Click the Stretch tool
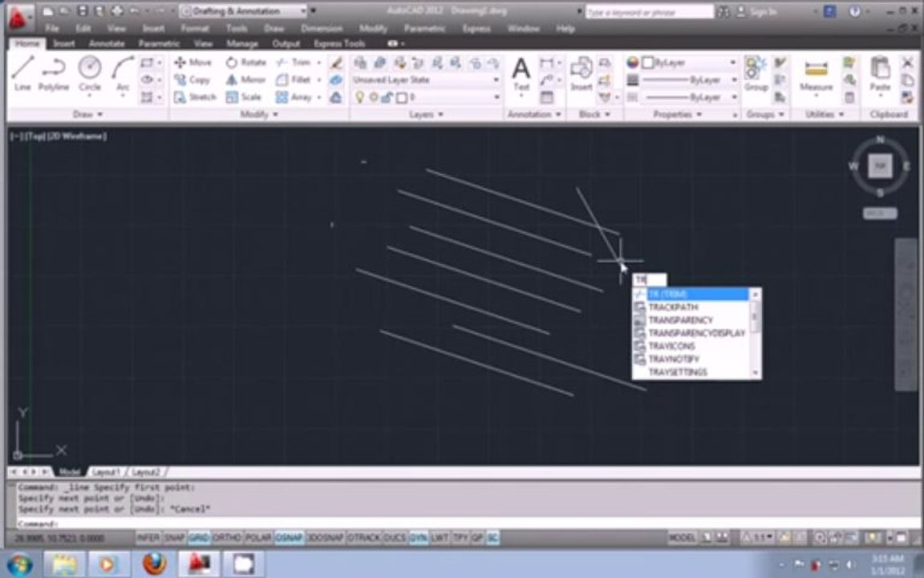This screenshot has height=578, width=924. click(x=195, y=96)
